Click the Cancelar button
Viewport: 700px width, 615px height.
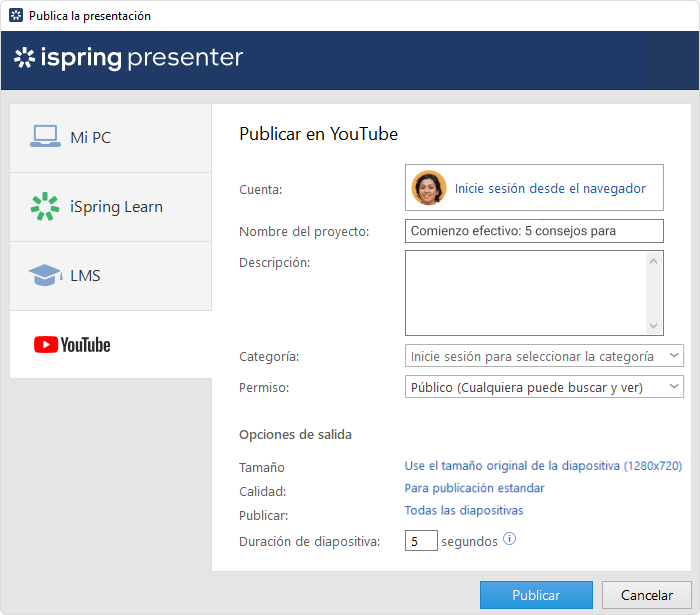click(x=646, y=595)
